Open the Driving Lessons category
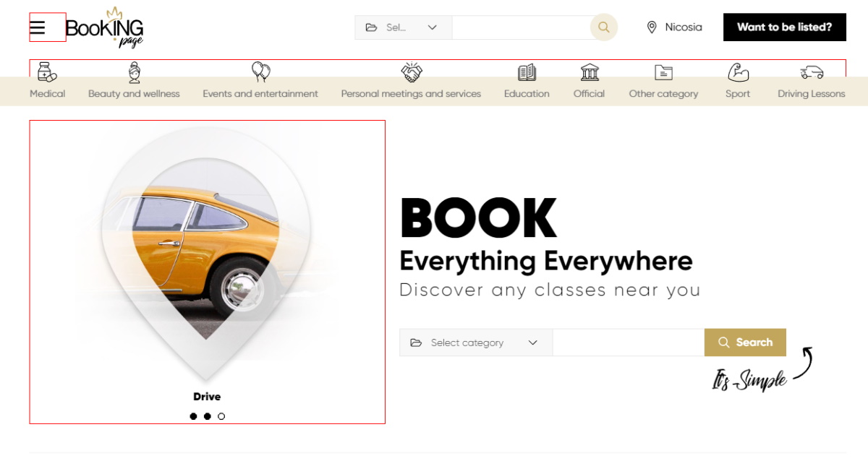 click(811, 83)
